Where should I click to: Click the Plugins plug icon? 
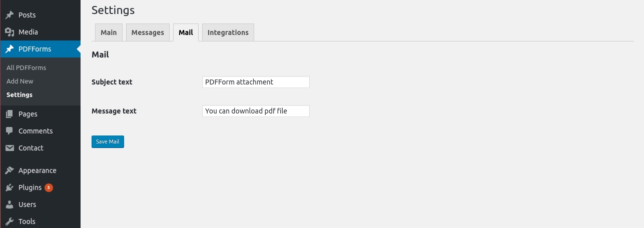tap(10, 187)
